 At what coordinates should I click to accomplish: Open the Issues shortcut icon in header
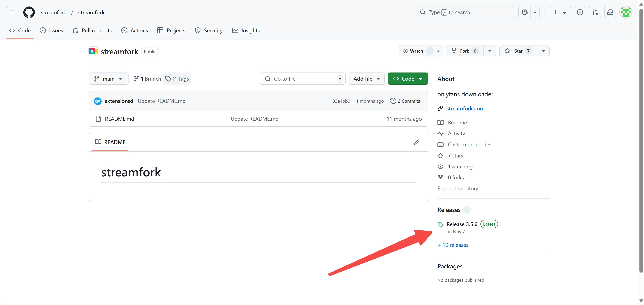(580, 12)
